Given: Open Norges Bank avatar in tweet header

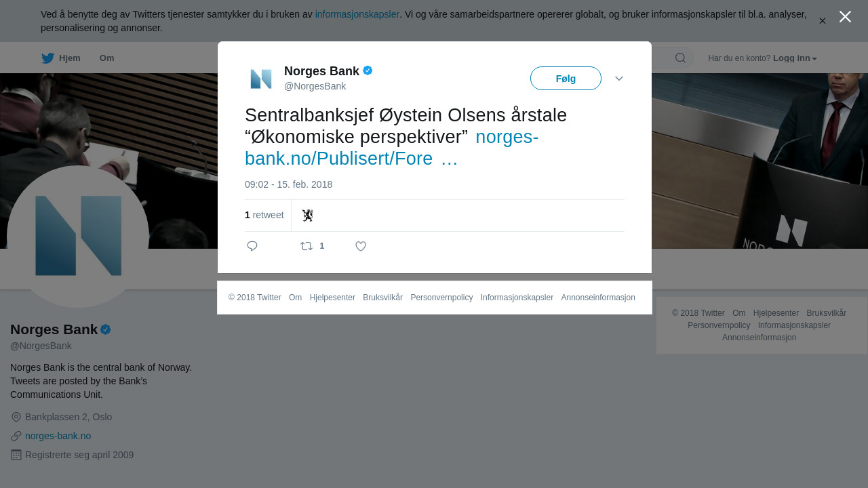Looking at the screenshot, I should point(261,79).
